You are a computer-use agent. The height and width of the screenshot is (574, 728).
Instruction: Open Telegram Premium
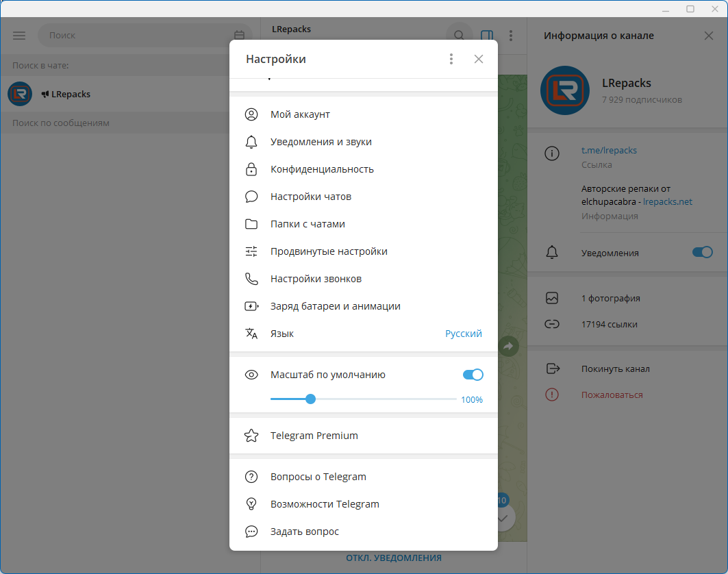click(364, 436)
